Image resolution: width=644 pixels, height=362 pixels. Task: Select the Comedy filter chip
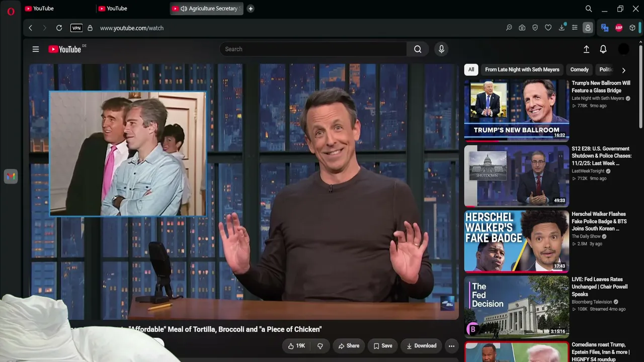tap(579, 70)
